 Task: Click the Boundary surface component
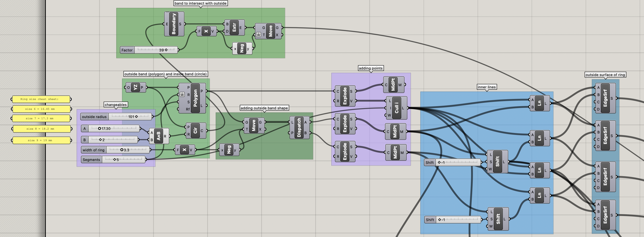point(174,24)
